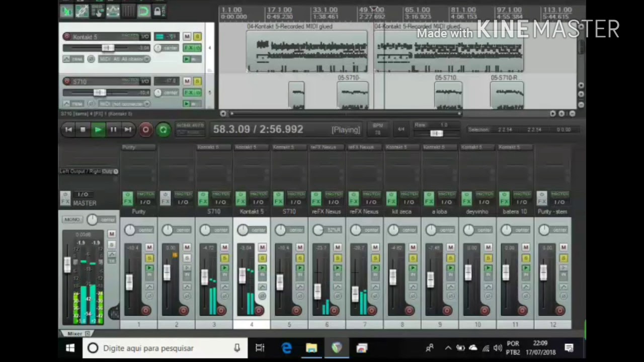The height and width of the screenshot is (362, 644).
Task: Open Kontakt 5 envelope trim button
Action: [x=73, y=59]
